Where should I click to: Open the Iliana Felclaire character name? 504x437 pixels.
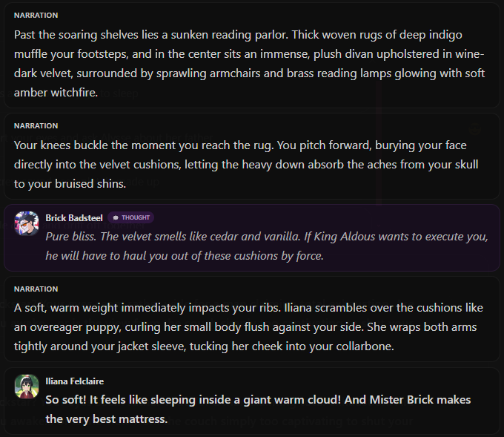pyautogui.click(x=75, y=381)
